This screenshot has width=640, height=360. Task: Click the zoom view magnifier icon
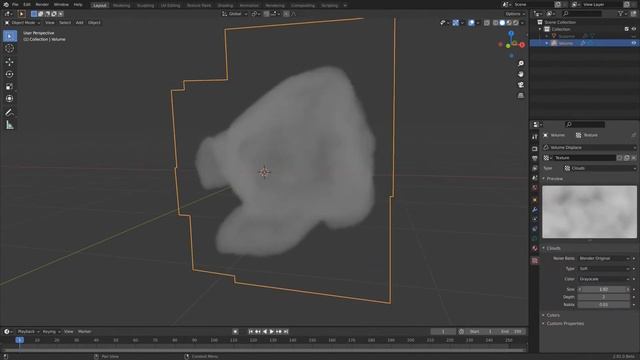click(x=521, y=64)
